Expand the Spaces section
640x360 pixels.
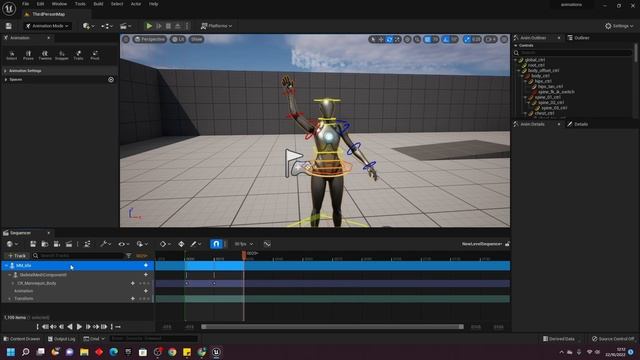coord(5,80)
